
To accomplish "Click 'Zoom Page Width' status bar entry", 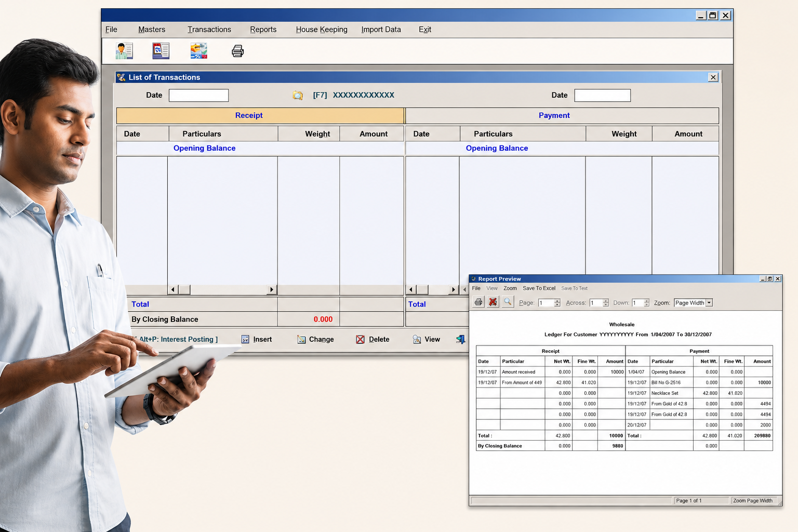I will tap(753, 501).
